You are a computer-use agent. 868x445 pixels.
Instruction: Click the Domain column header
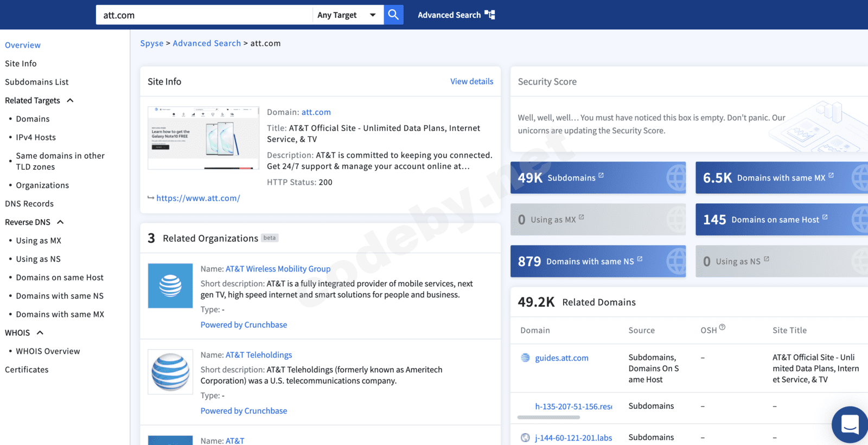click(535, 330)
